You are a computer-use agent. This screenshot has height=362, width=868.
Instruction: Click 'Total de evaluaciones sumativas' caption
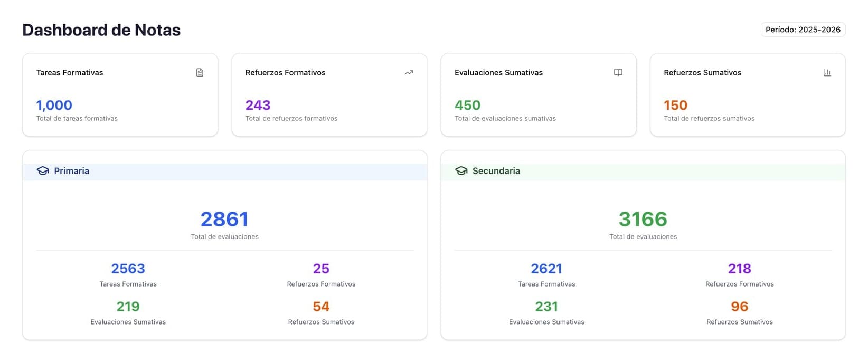tap(505, 119)
